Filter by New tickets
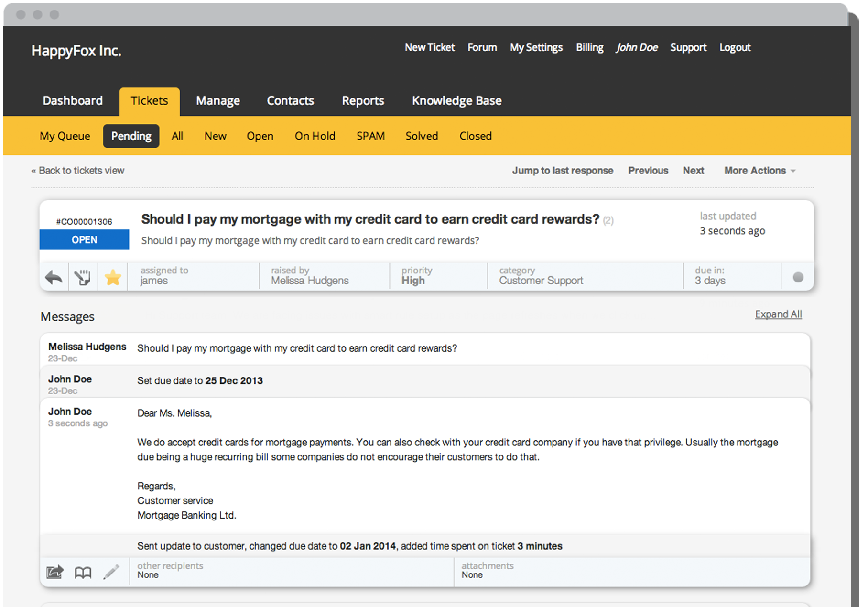 click(x=216, y=136)
